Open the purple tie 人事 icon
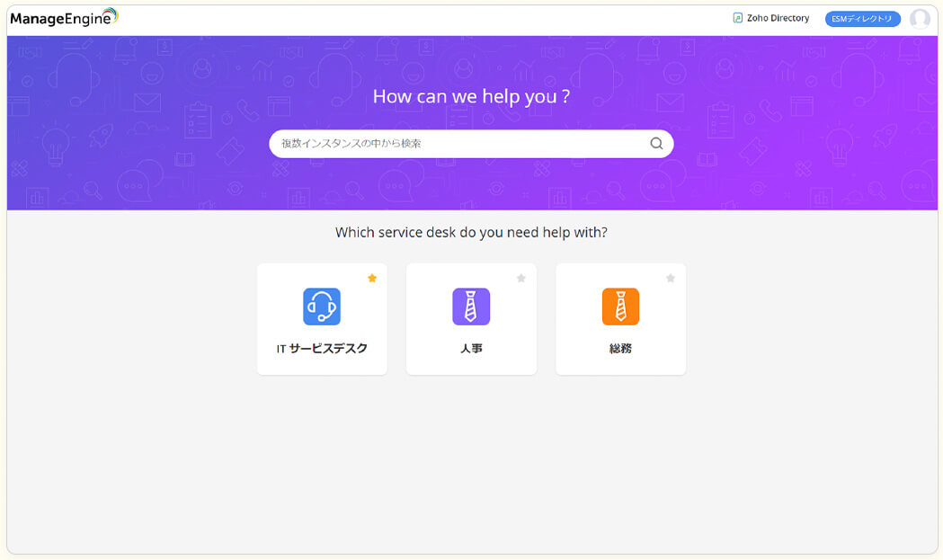This screenshot has height=560, width=943. click(471, 307)
